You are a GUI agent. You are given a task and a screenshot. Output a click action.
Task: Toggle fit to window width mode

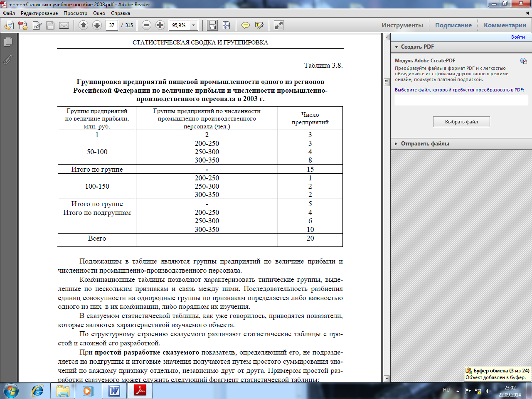coord(212,25)
